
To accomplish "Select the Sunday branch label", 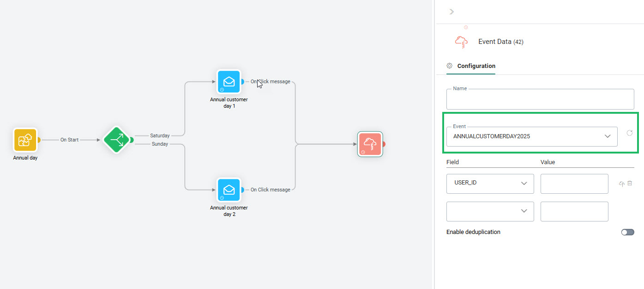I will pos(160,144).
